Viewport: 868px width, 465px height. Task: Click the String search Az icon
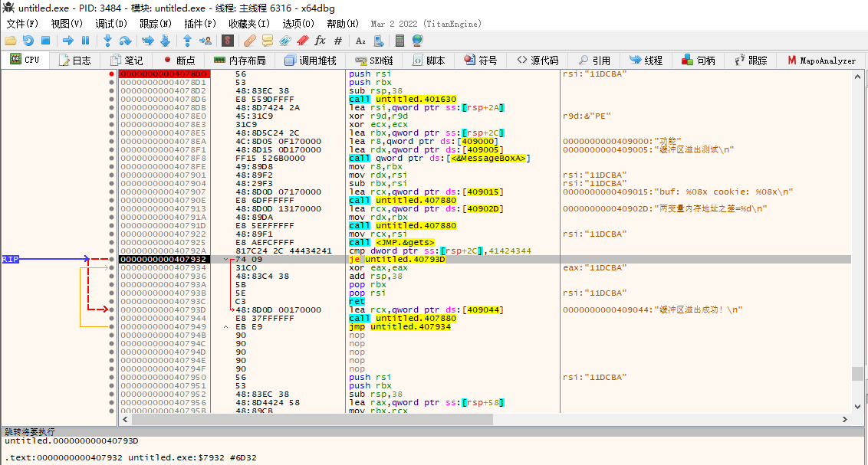click(360, 41)
